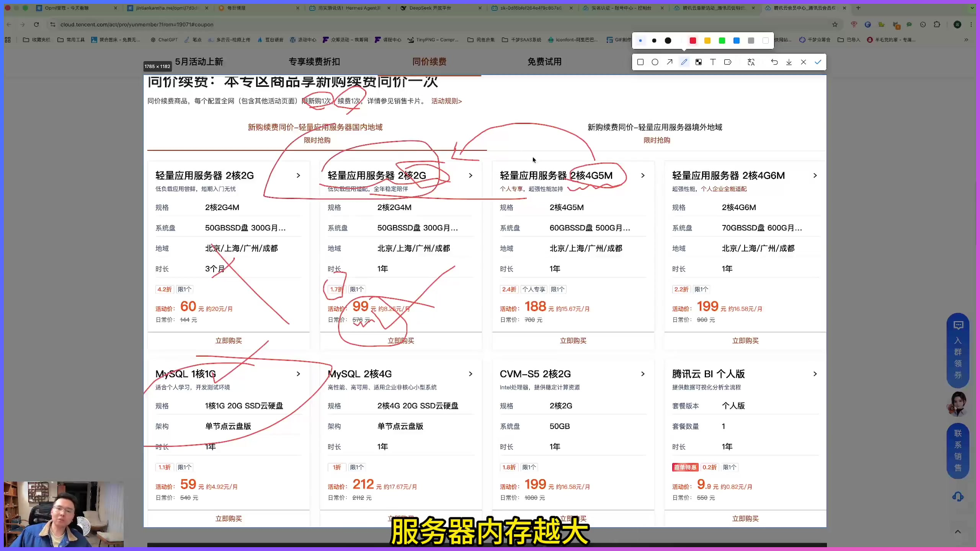Bookmark this page with star icon
980x551 pixels.
835,24
